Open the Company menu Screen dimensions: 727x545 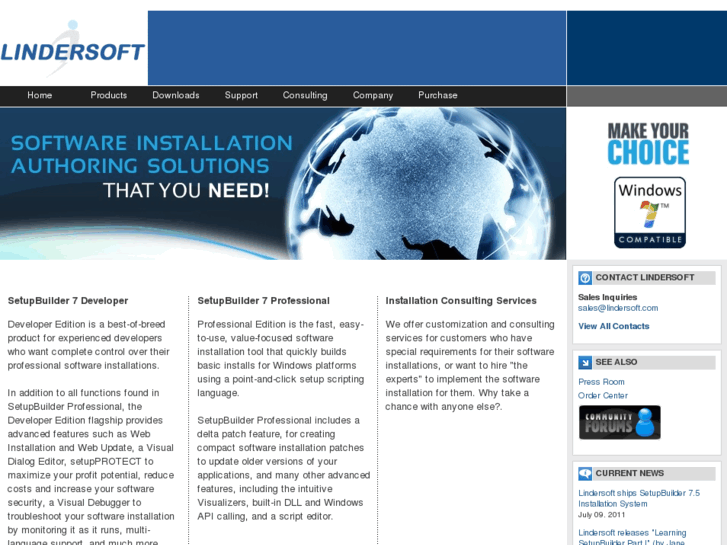click(373, 95)
